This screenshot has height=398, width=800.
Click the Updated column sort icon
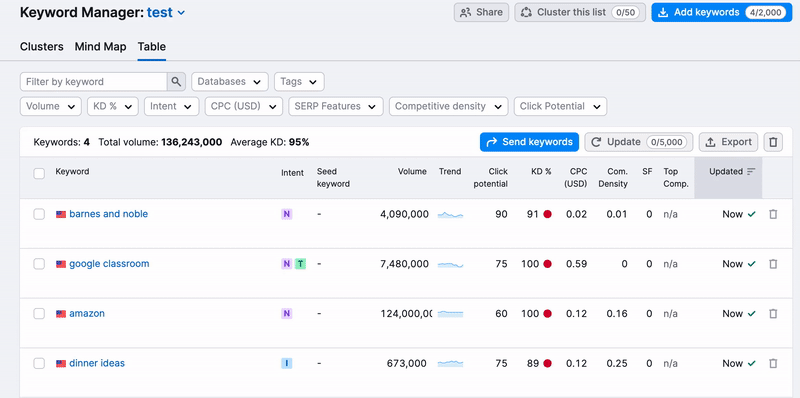pos(751,172)
